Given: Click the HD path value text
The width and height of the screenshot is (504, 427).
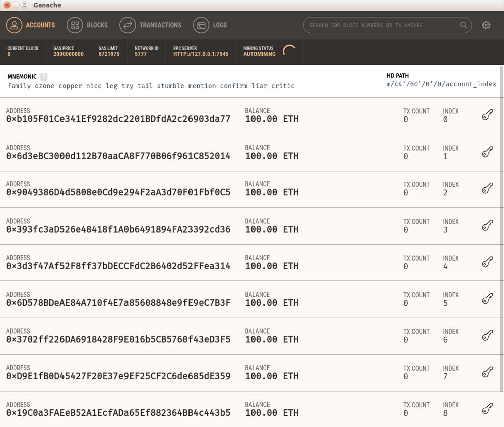Looking at the screenshot, I should [x=441, y=84].
